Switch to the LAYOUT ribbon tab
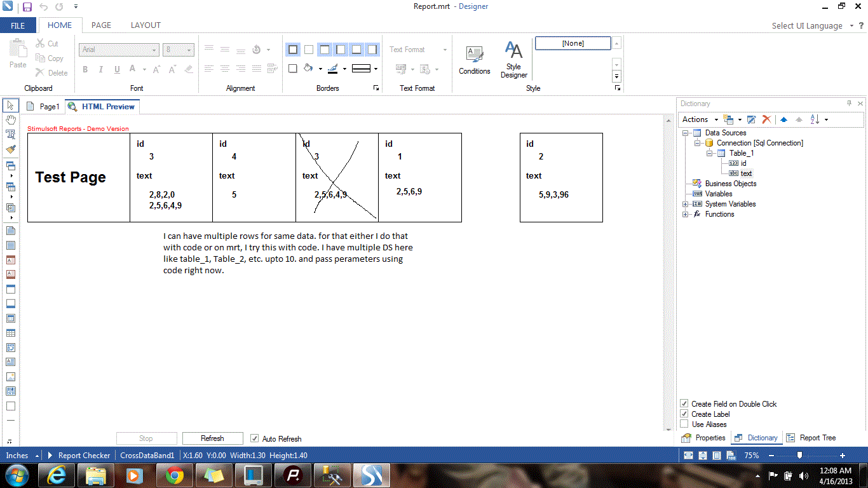The image size is (868, 488). 146,25
